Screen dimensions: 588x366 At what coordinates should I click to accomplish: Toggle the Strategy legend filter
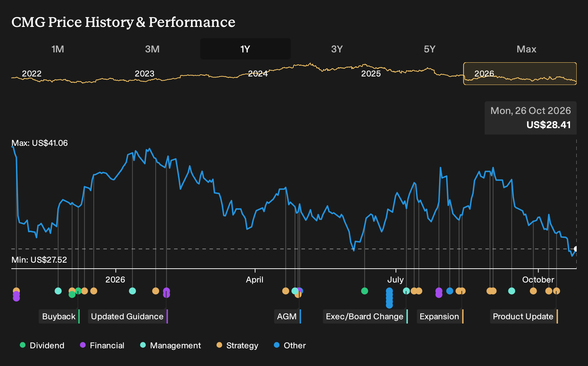click(x=237, y=345)
